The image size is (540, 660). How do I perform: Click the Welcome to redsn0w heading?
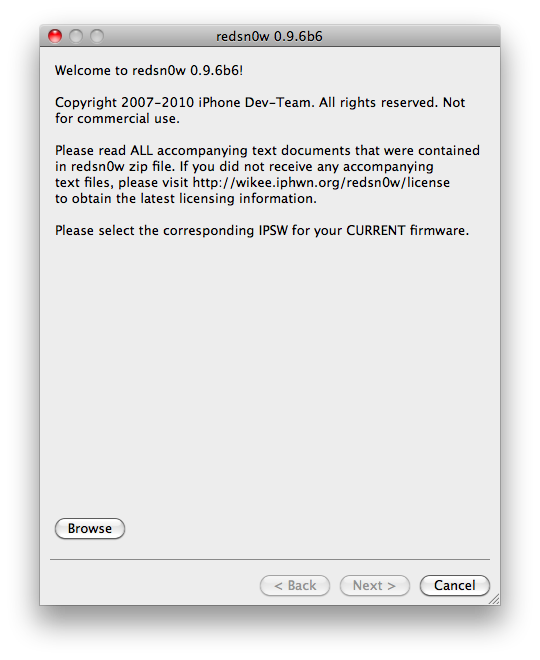point(149,70)
